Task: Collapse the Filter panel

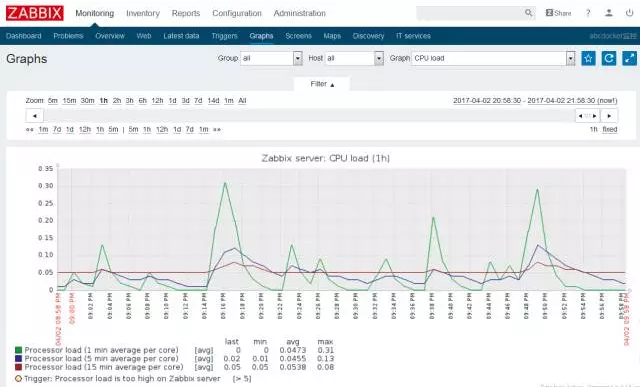Action: [x=322, y=84]
